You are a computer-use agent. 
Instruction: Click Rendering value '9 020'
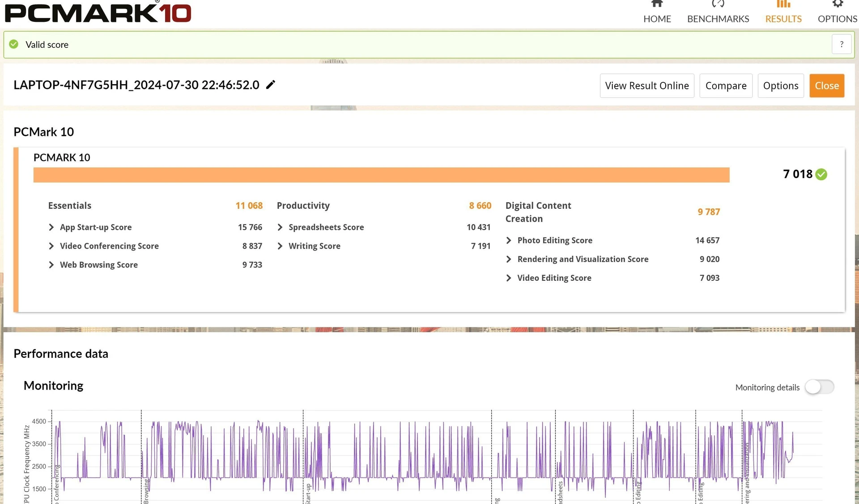click(x=710, y=259)
